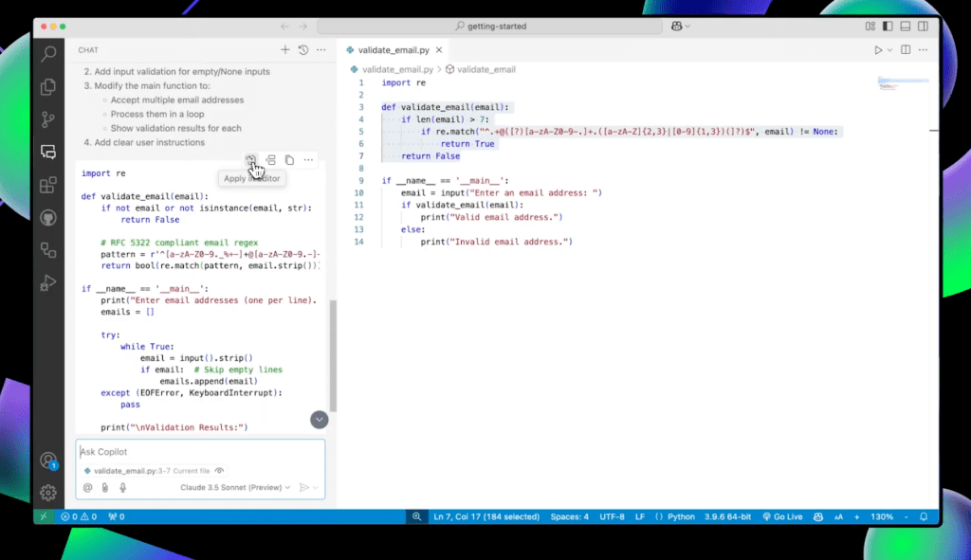Start a new chat with plus icon
971x560 pixels.
point(284,49)
